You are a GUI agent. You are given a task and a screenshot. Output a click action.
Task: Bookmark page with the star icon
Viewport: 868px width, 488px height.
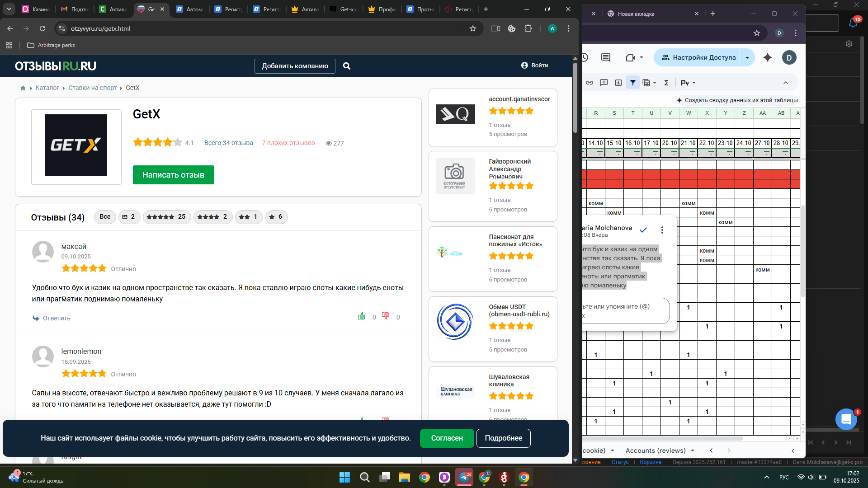coord(473,28)
